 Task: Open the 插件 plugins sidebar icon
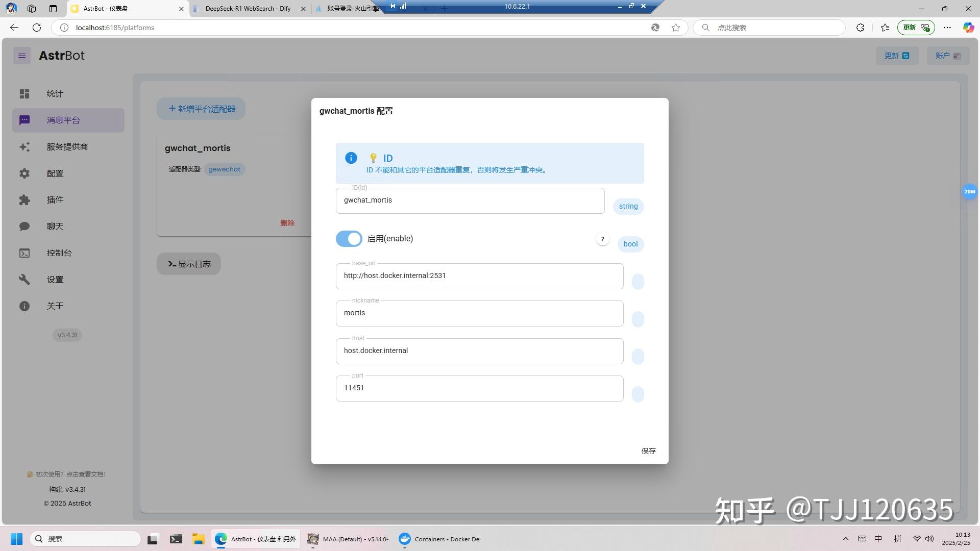coord(24,200)
